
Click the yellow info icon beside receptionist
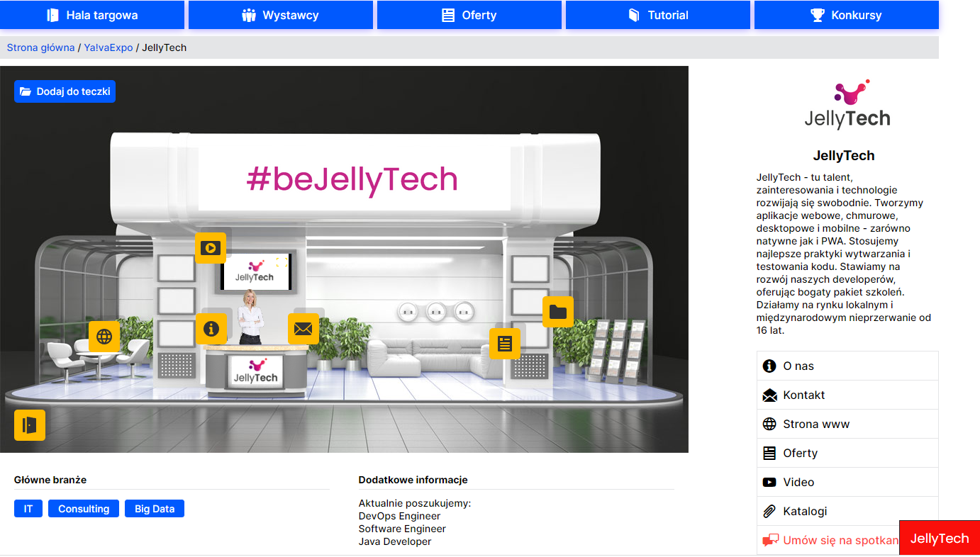211,329
